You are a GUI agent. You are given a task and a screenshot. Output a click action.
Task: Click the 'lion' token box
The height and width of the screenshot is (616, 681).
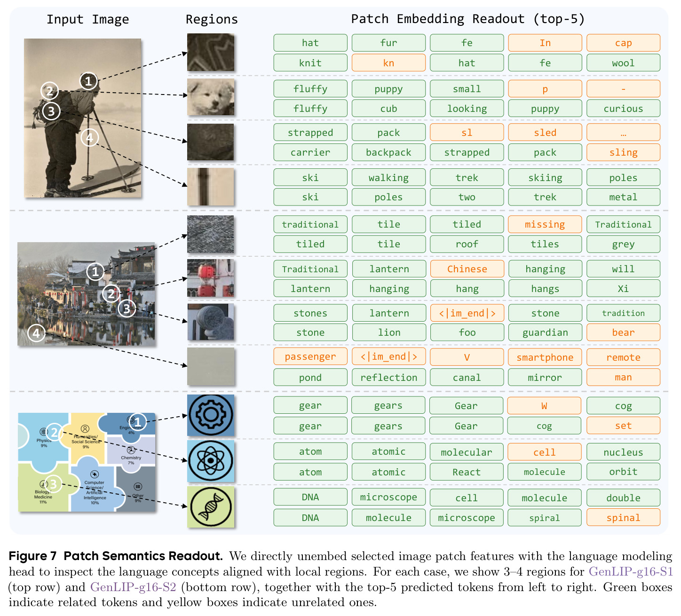388,332
